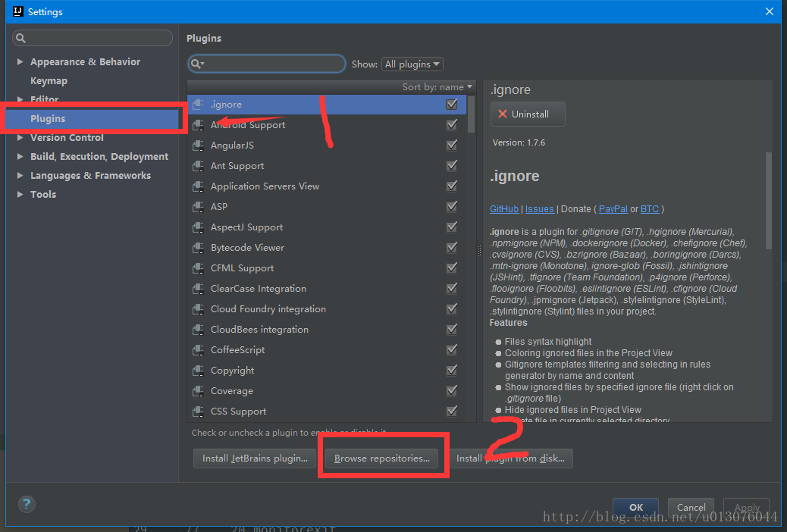Click the Cancel button
Screen dimensions: 787x532
(691, 507)
